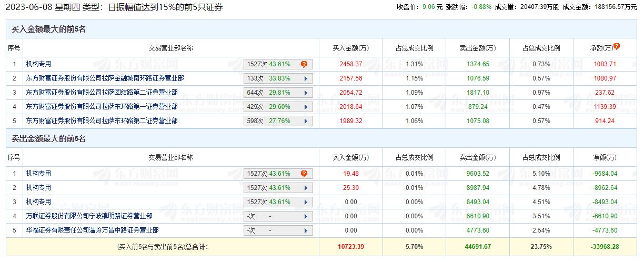Expand 1527次 box in sell row with 8493.04
The height and width of the screenshot is (262, 644).
(x=278, y=202)
